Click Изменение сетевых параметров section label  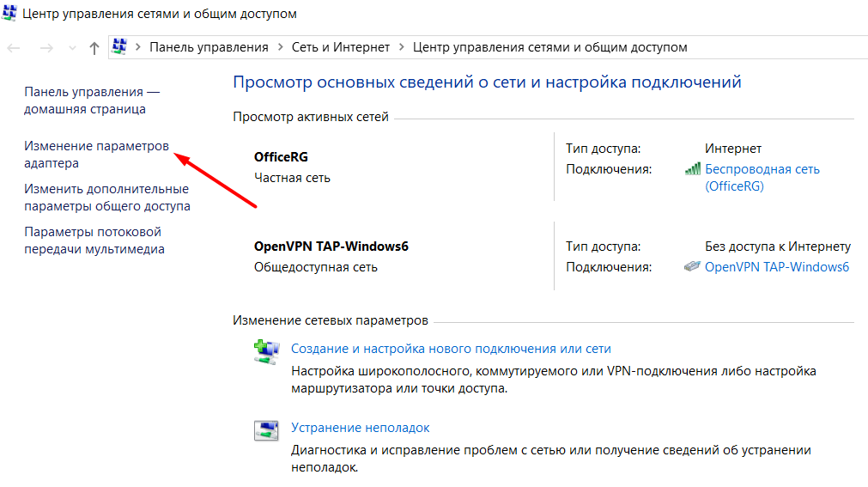coord(330,320)
